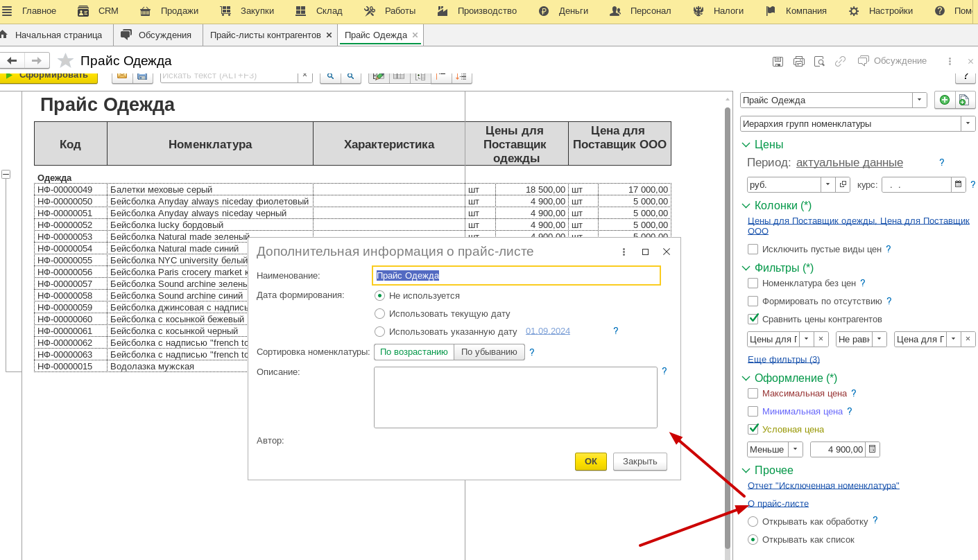Uncheck 'Сравнить цены контрагентов' checkbox
Viewport: 978px width, 560px height.
753,319
